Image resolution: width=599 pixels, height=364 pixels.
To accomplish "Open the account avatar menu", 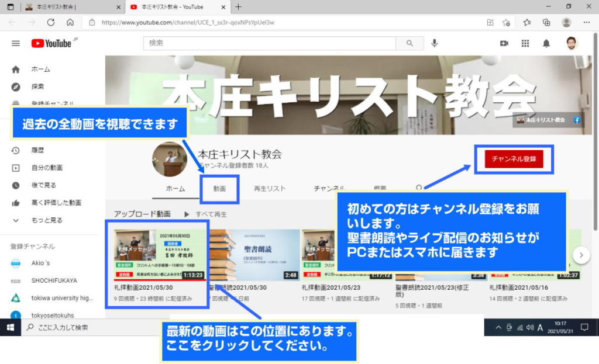I will click(x=572, y=43).
